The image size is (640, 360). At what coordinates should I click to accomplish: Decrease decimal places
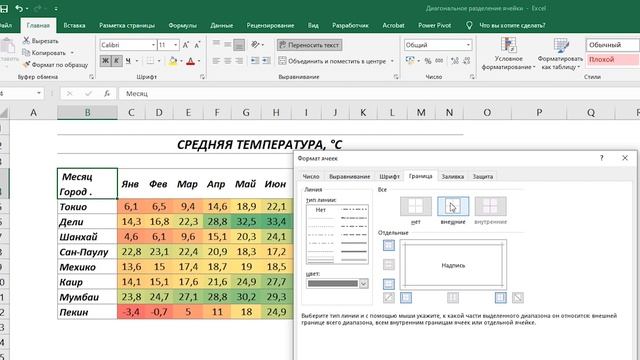(466, 61)
